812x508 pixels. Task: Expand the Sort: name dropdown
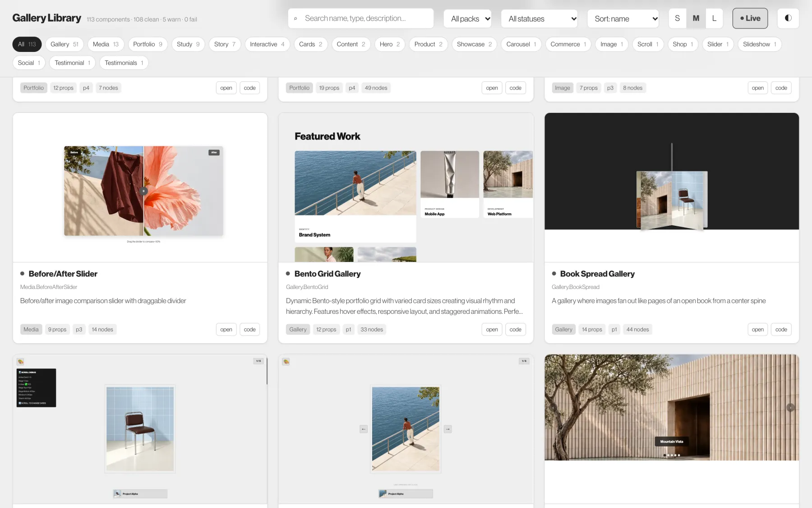pos(623,19)
